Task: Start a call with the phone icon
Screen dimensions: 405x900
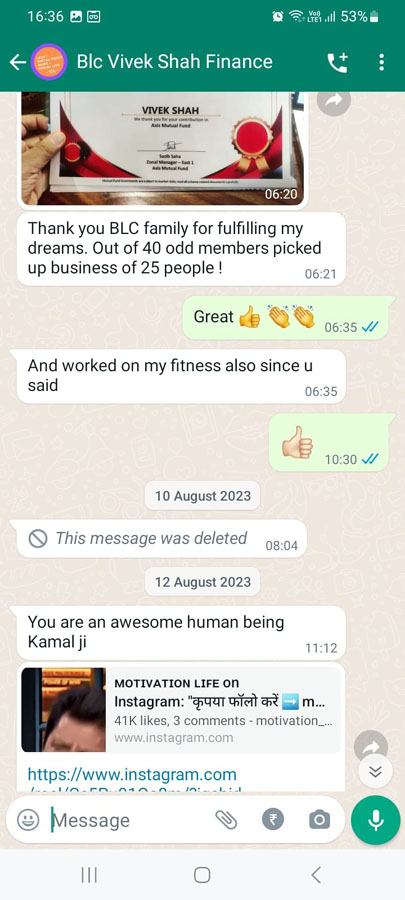Action: pos(337,62)
